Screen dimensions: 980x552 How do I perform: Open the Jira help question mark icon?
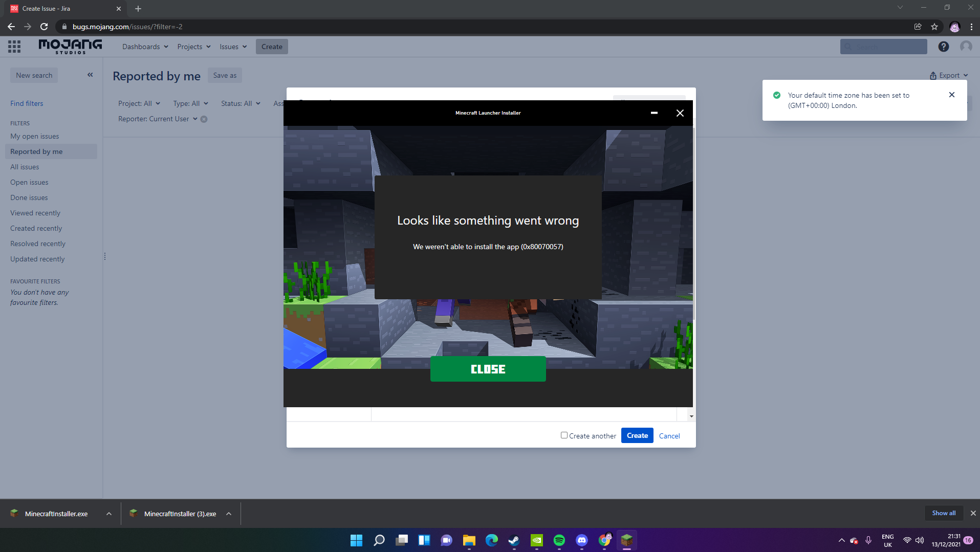coord(944,47)
